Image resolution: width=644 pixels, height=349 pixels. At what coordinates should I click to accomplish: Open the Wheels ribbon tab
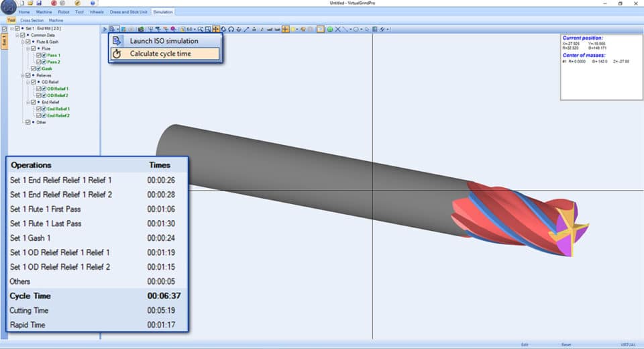click(x=97, y=12)
